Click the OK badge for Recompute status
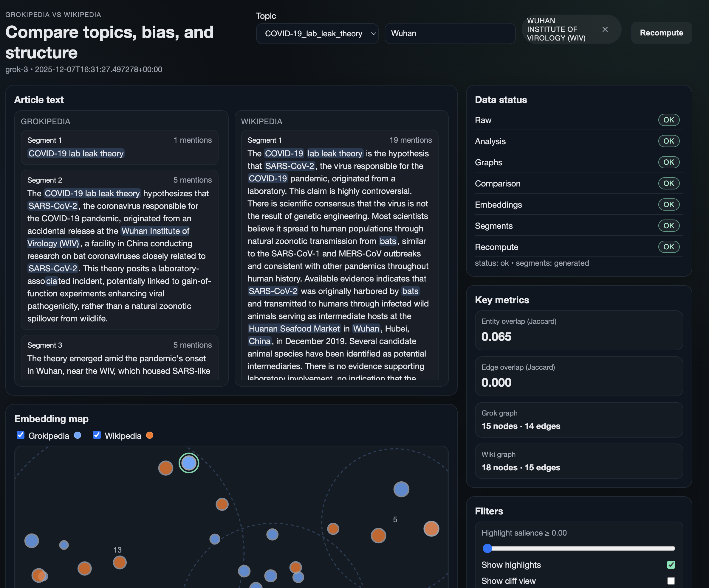Image resolution: width=709 pixels, height=588 pixels. (668, 247)
